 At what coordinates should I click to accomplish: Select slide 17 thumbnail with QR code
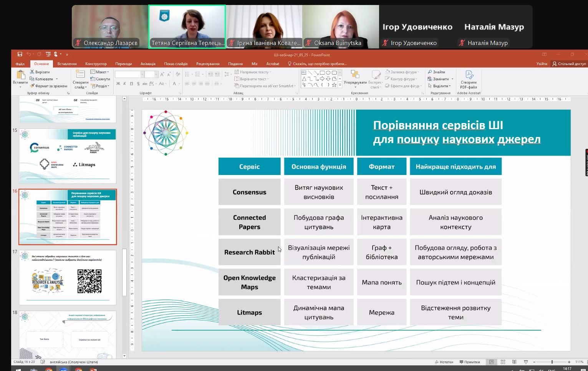68,277
